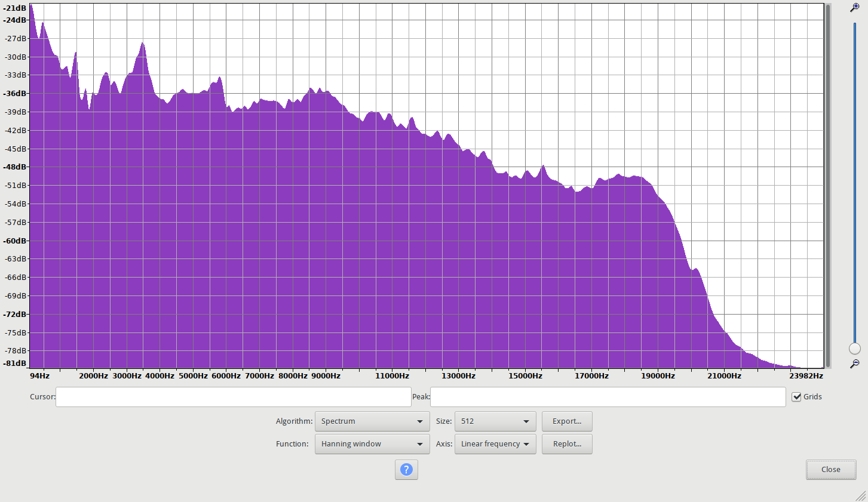
Task: Open the help question mark button
Action: point(406,470)
